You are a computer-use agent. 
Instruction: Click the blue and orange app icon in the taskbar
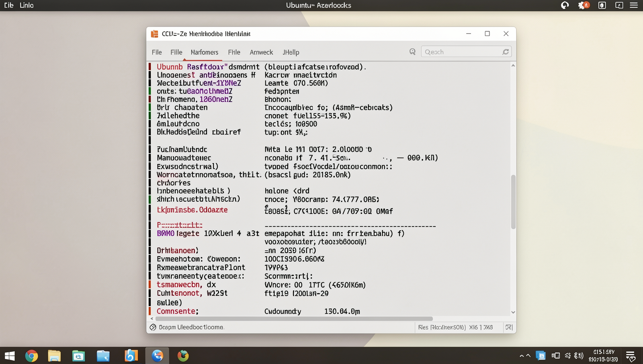coord(131,356)
